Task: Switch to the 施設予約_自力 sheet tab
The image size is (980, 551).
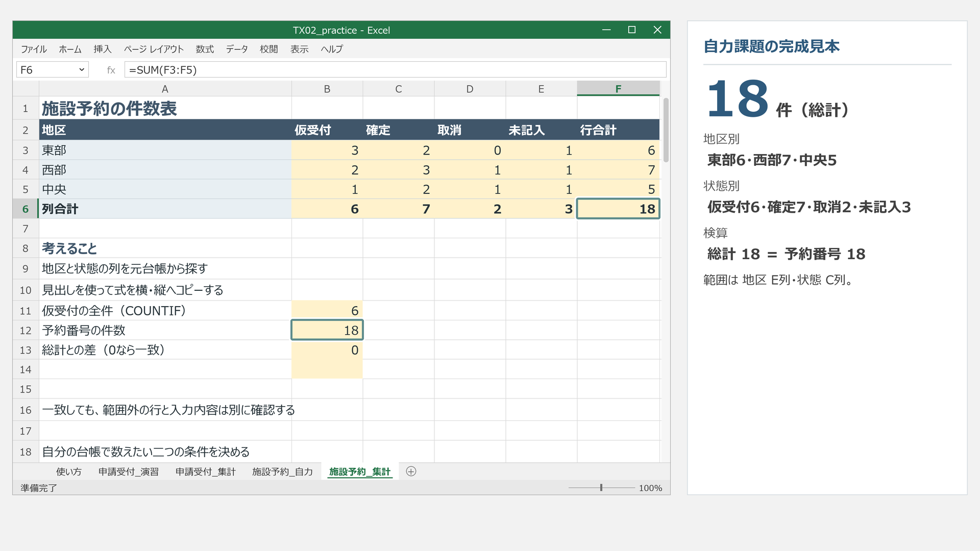Action: (282, 472)
